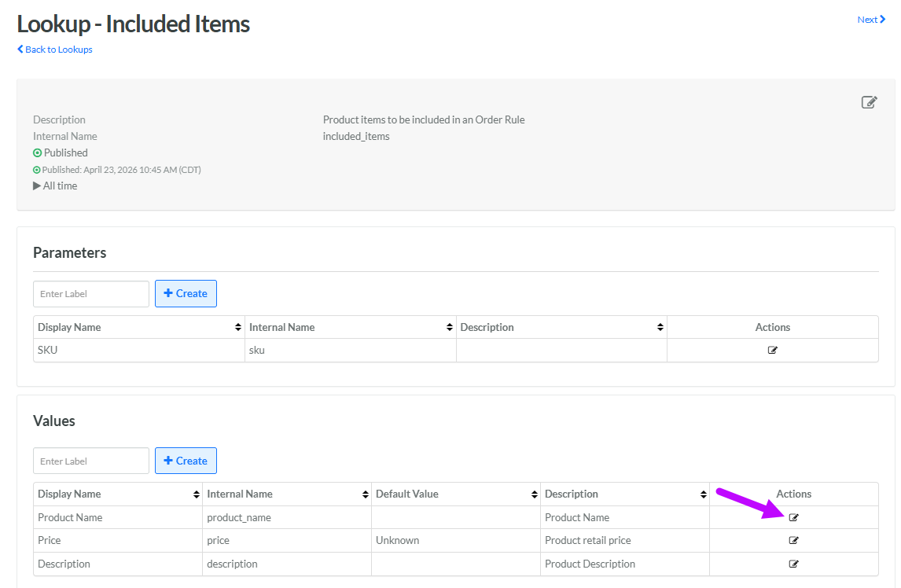Edit the Product Name value row
This screenshot has width=901, height=588.
(x=793, y=517)
